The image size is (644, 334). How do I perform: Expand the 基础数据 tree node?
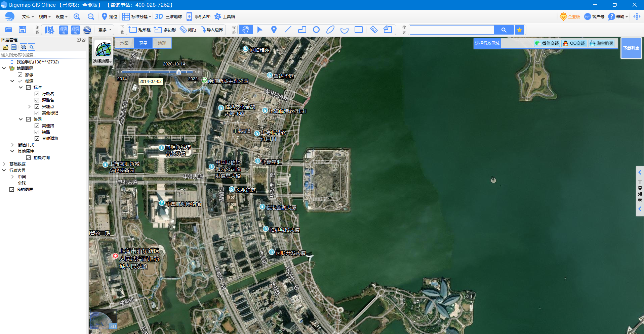4,164
